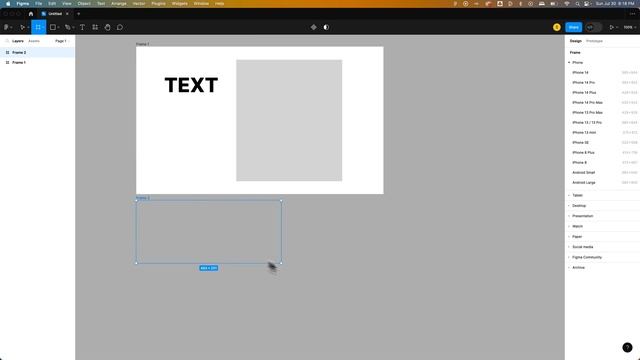
Task: Open the Page 1 dropdown
Action: [x=62, y=41]
